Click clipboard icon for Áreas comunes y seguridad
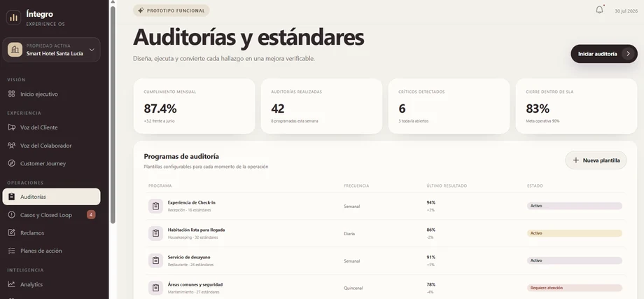This screenshot has width=644, height=299. [155, 288]
